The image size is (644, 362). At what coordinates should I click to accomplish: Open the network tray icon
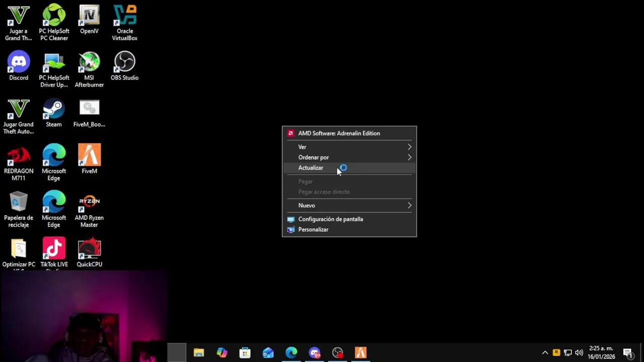point(568,352)
